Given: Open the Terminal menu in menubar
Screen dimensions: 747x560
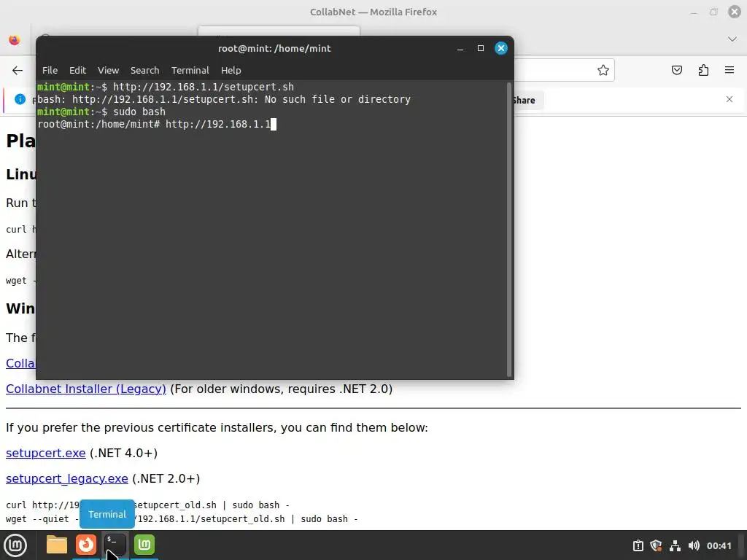Looking at the screenshot, I should (190, 71).
